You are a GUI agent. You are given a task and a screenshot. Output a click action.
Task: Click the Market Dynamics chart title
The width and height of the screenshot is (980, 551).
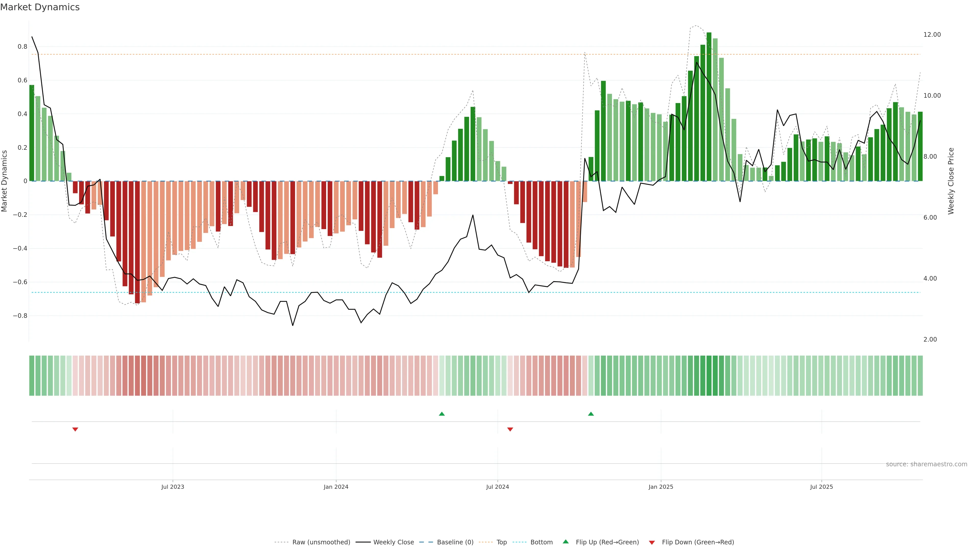40,7
